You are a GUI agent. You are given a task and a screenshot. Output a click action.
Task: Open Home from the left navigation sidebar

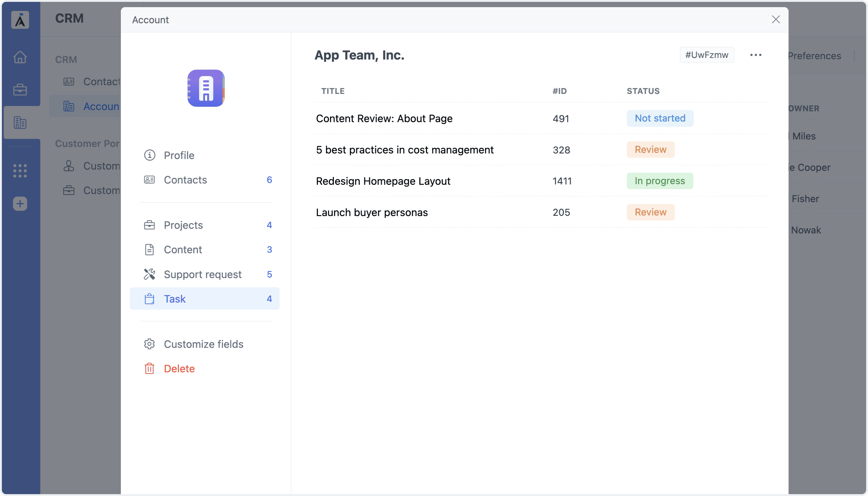20,56
